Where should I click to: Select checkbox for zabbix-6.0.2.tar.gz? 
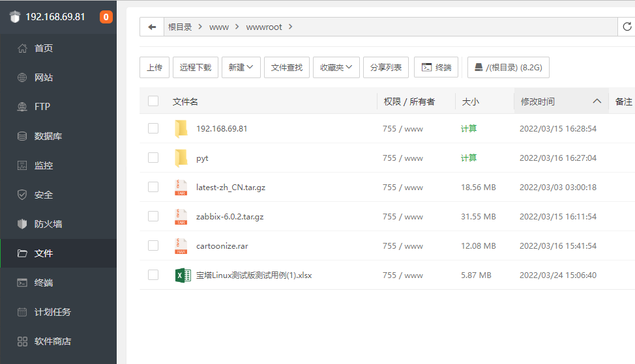153,216
